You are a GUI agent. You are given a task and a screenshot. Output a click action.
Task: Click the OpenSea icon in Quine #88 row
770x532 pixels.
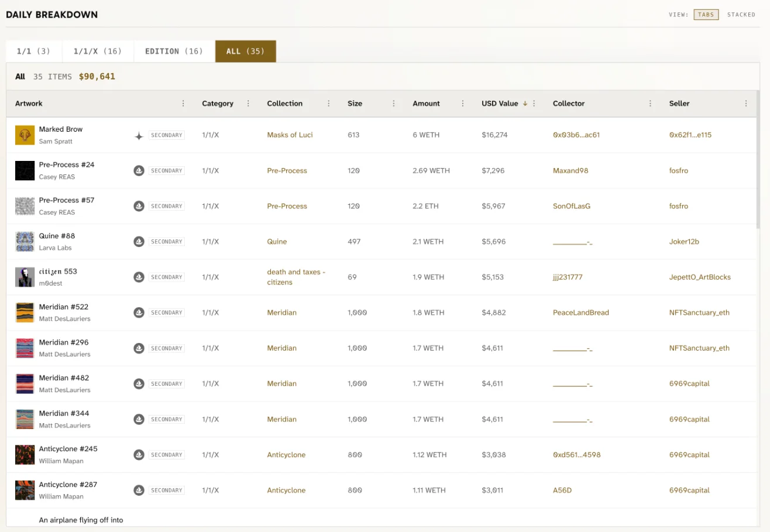click(139, 242)
